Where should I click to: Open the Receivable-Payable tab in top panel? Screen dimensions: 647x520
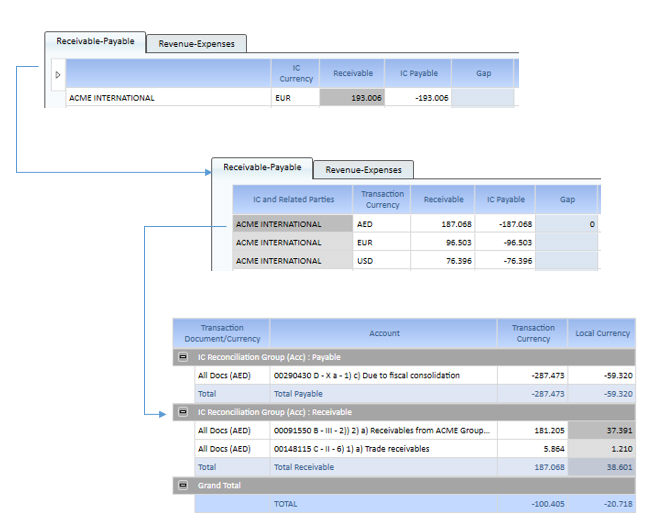[x=95, y=41]
